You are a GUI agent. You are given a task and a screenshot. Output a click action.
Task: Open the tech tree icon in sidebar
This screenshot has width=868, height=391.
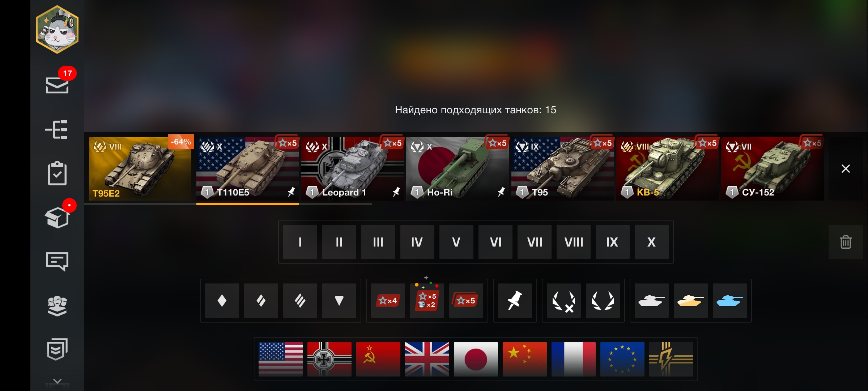click(x=57, y=130)
